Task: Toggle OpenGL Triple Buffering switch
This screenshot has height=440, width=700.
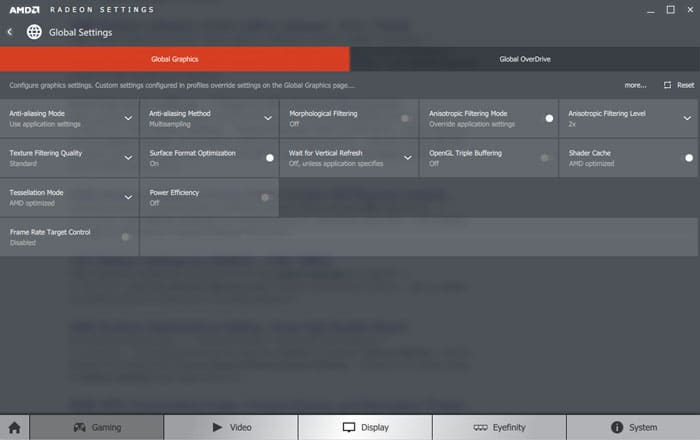Action: [x=544, y=158]
